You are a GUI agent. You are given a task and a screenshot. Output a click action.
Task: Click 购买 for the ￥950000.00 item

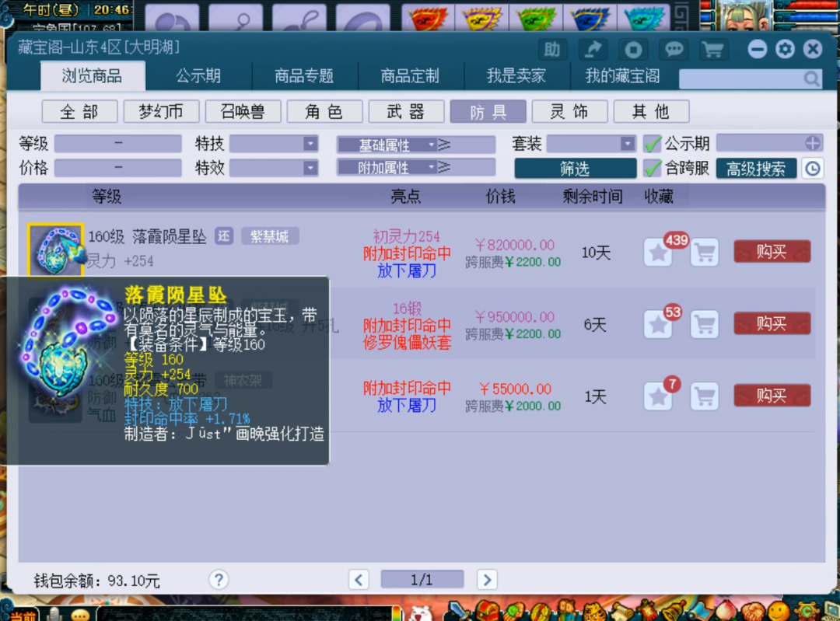(x=772, y=323)
